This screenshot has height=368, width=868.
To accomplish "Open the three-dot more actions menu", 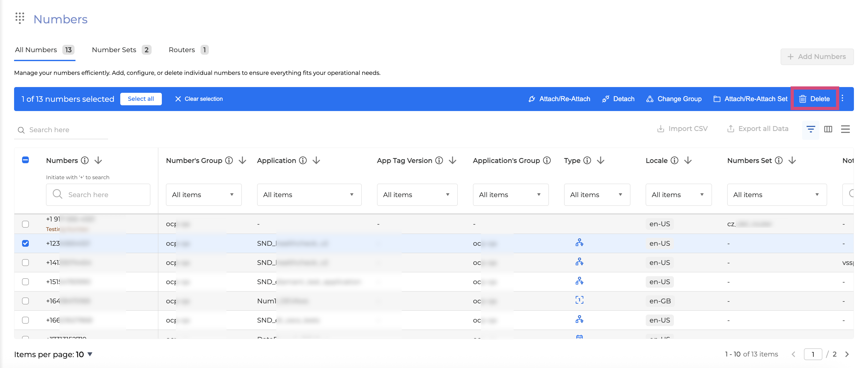I will tap(842, 99).
